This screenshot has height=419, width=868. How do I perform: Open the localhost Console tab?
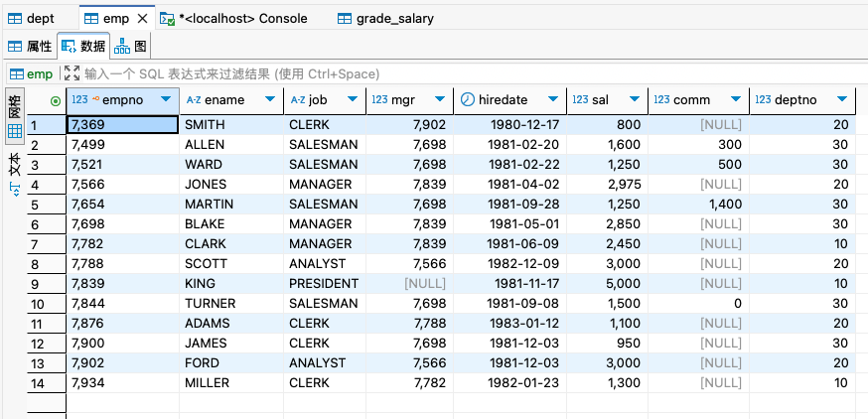pos(233,18)
